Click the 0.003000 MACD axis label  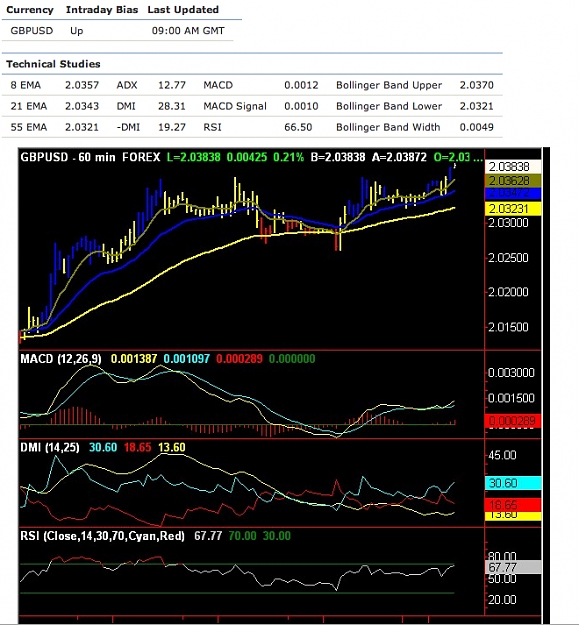[x=511, y=373]
